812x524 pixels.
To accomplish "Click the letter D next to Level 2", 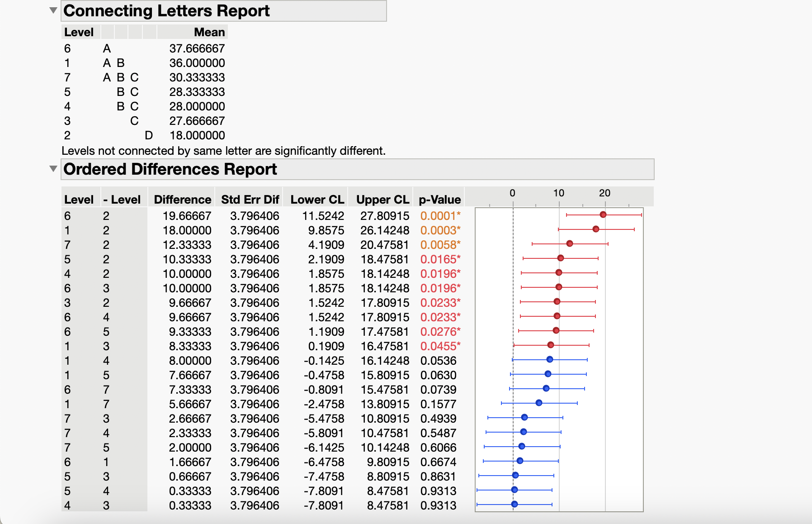I will pyautogui.click(x=149, y=135).
